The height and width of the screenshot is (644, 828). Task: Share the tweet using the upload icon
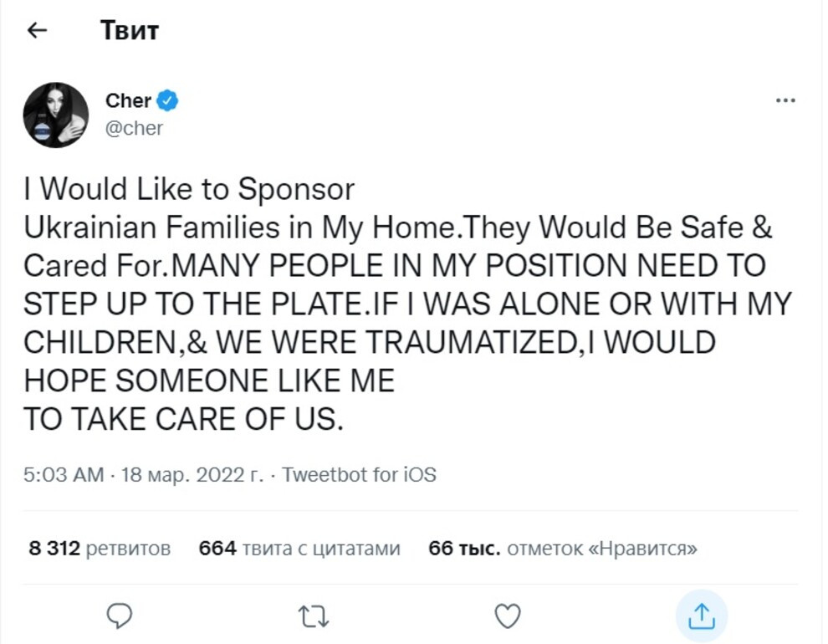pos(701,616)
